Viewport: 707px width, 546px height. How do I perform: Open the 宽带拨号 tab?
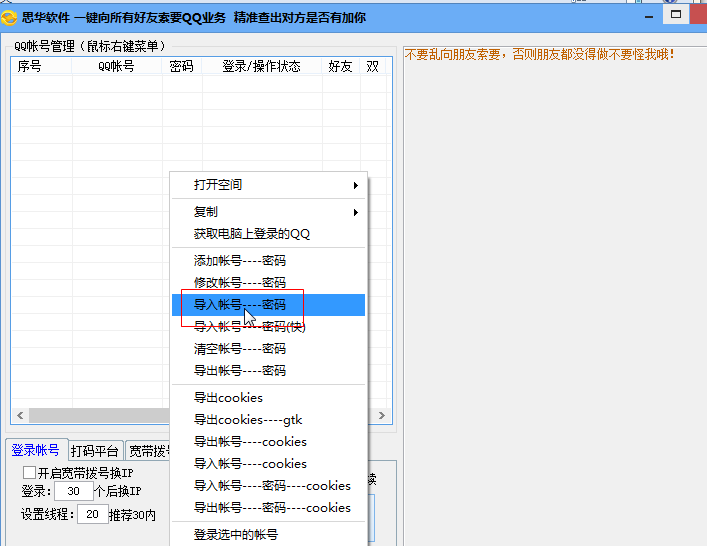tap(149, 451)
